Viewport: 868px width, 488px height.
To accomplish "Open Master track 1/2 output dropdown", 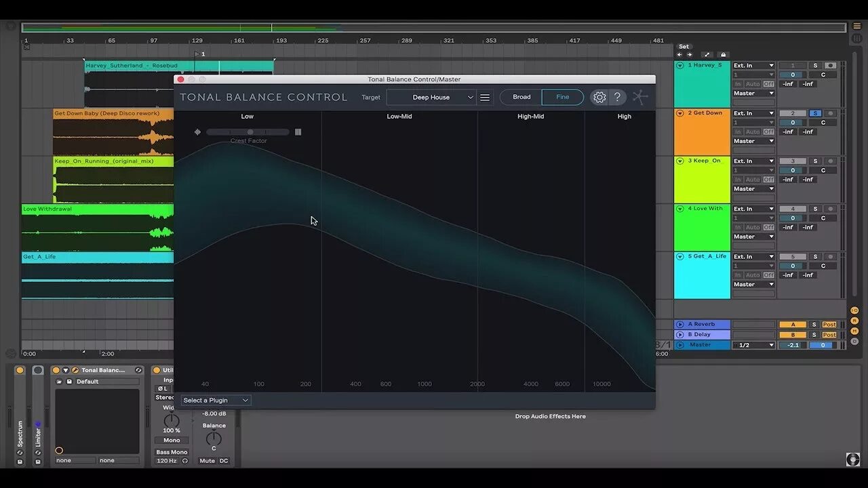I will pos(753,345).
